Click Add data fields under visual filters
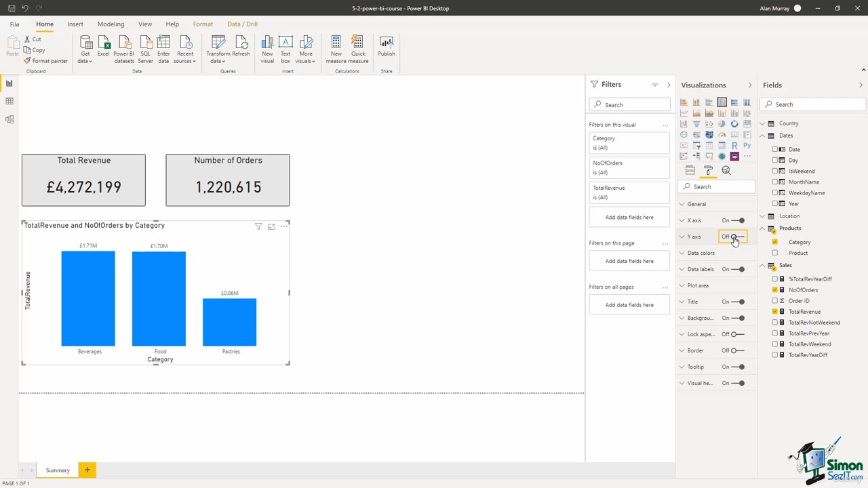 pyautogui.click(x=629, y=218)
